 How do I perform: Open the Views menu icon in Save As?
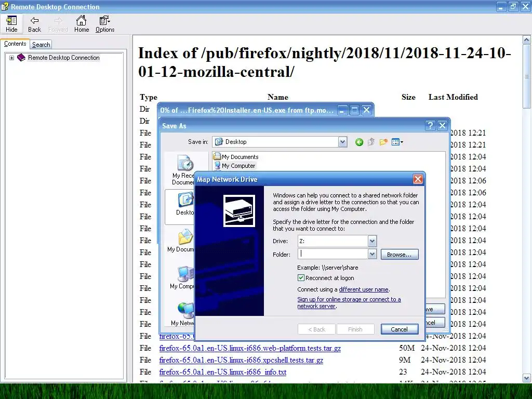[397, 142]
